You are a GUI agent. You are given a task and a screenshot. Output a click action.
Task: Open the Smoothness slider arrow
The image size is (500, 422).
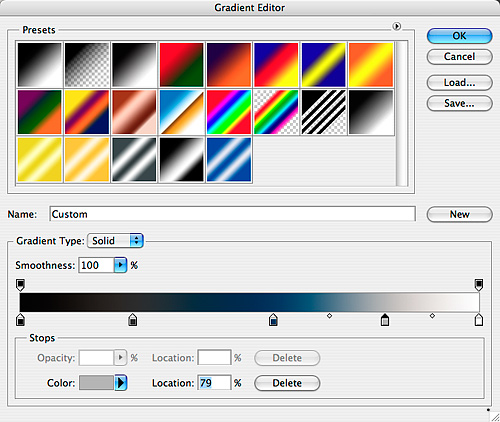coord(120,265)
